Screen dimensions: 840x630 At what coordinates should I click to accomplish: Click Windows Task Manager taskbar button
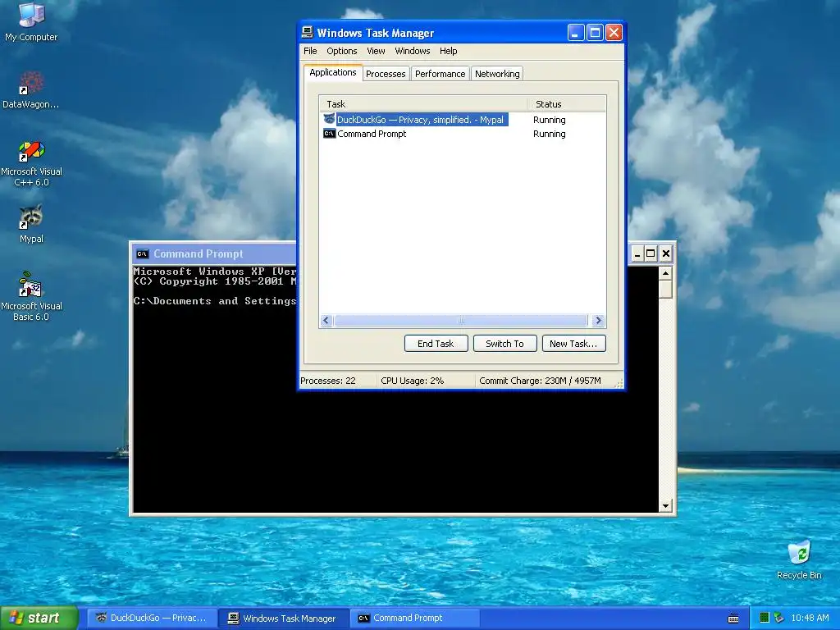click(284, 619)
